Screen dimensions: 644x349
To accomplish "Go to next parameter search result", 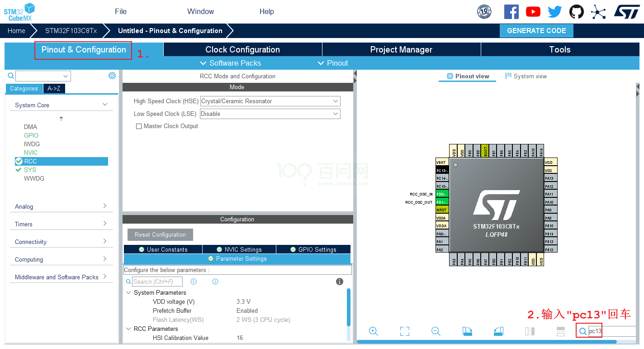I will 215,282.
